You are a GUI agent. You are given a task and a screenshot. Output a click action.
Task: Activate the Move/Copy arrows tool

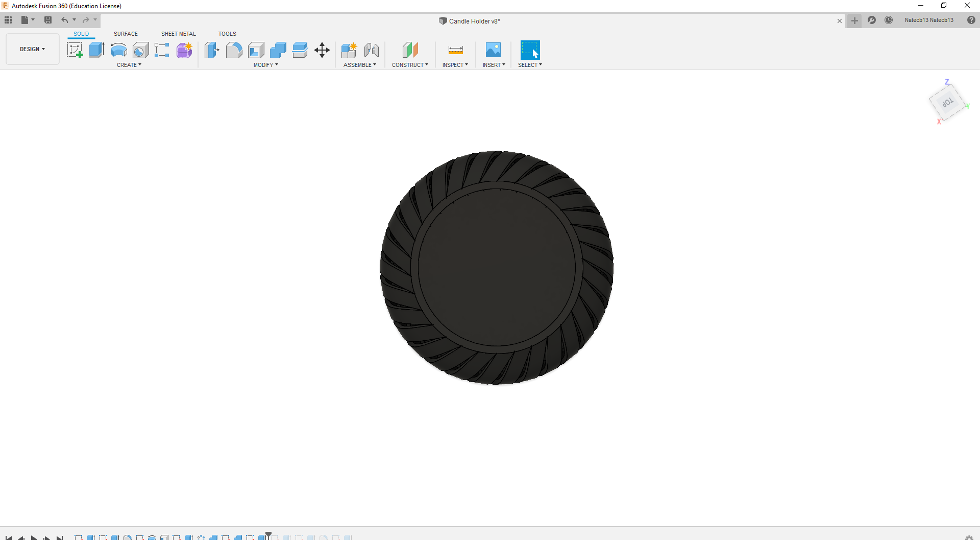[322, 50]
